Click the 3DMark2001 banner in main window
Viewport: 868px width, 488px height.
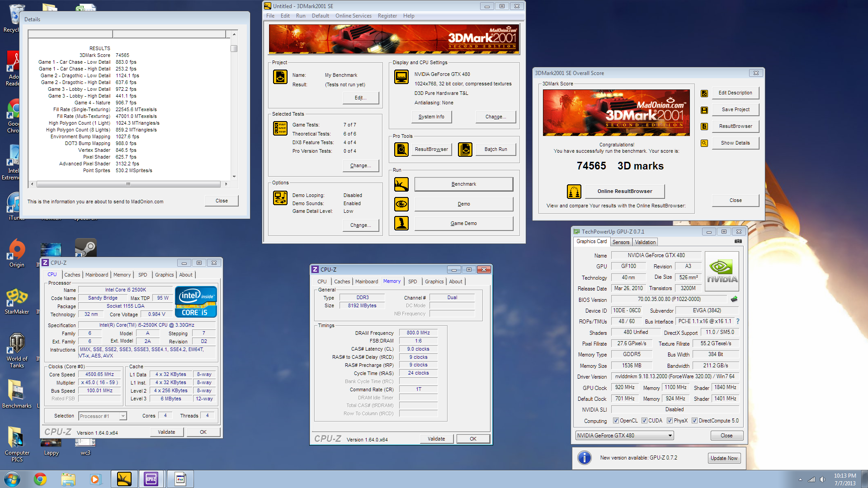[x=394, y=39]
